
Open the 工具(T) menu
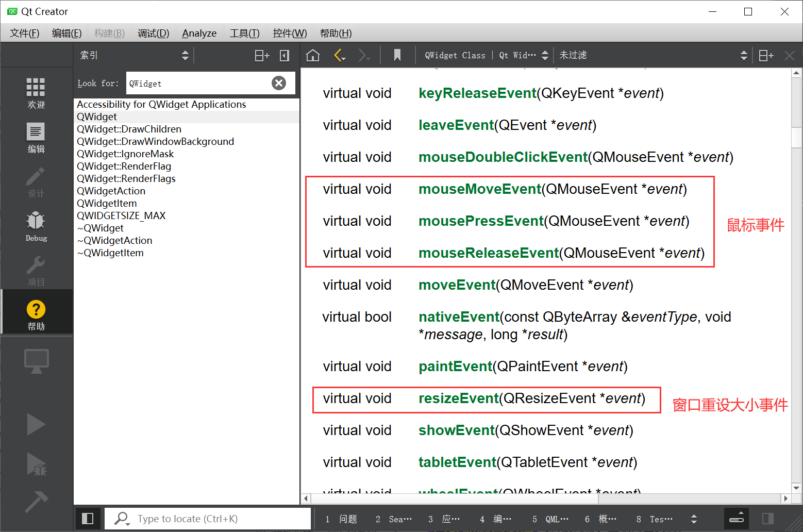244,33
